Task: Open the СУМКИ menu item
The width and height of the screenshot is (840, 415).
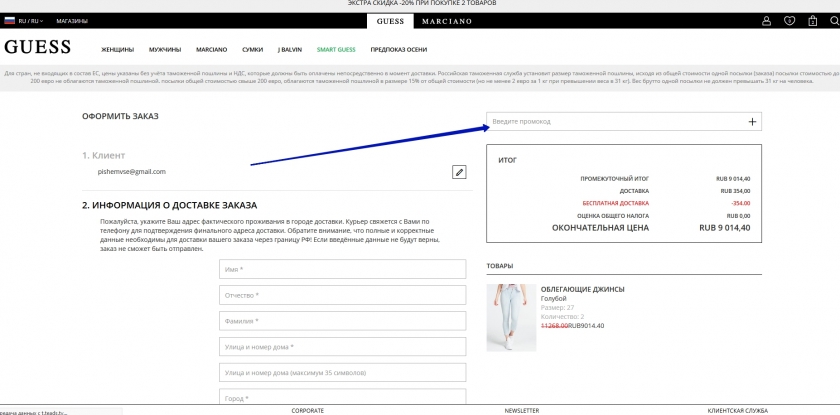Action: (251, 49)
